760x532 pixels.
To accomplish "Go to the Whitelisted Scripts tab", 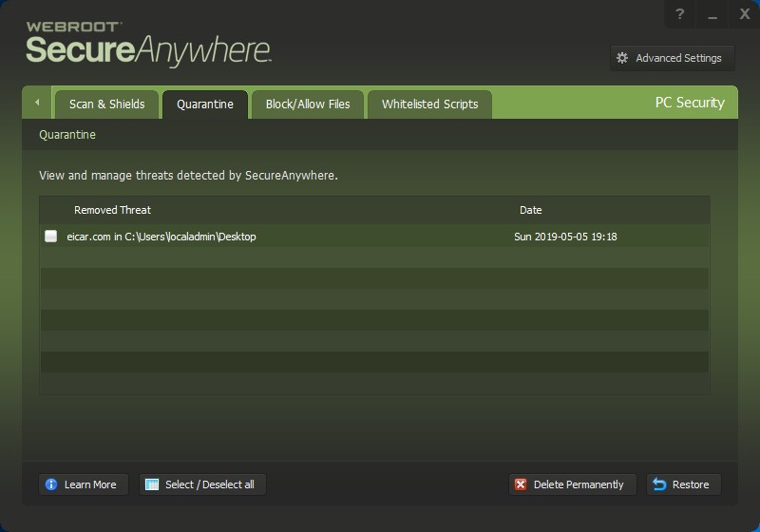I will click(429, 104).
